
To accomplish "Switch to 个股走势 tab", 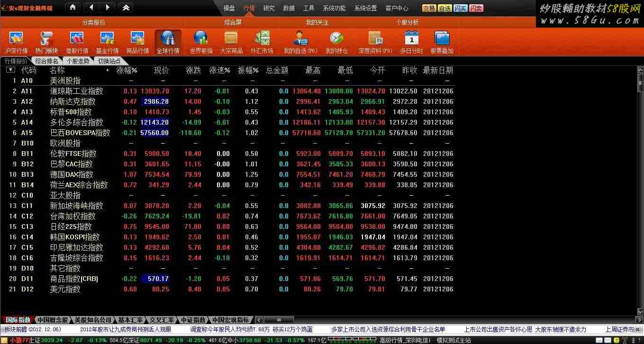I will pyautogui.click(x=78, y=61).
